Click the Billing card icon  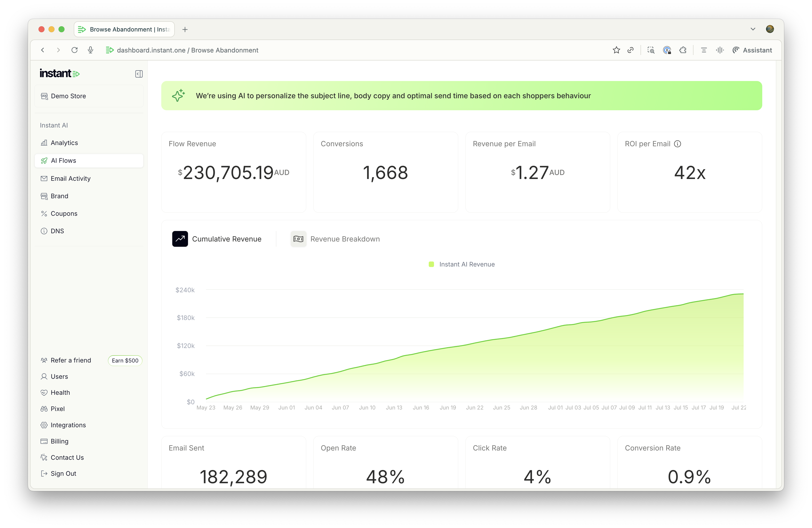[x=44, y=441]
